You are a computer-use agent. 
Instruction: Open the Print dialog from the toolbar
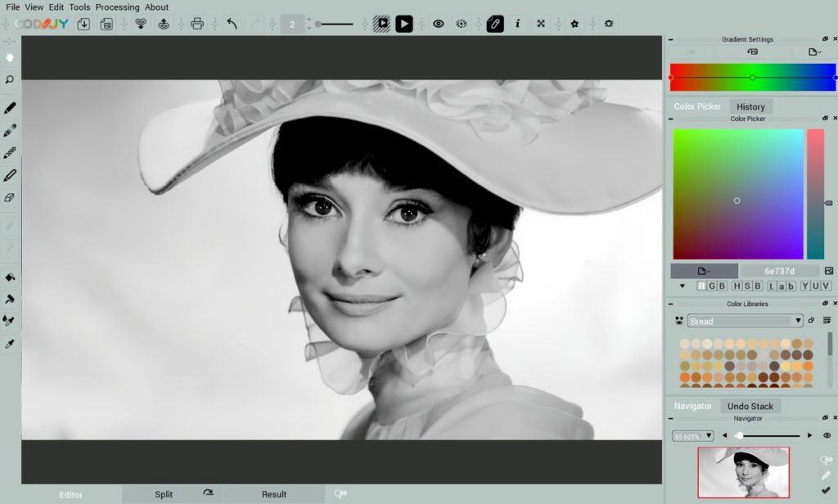click(199, 23)
